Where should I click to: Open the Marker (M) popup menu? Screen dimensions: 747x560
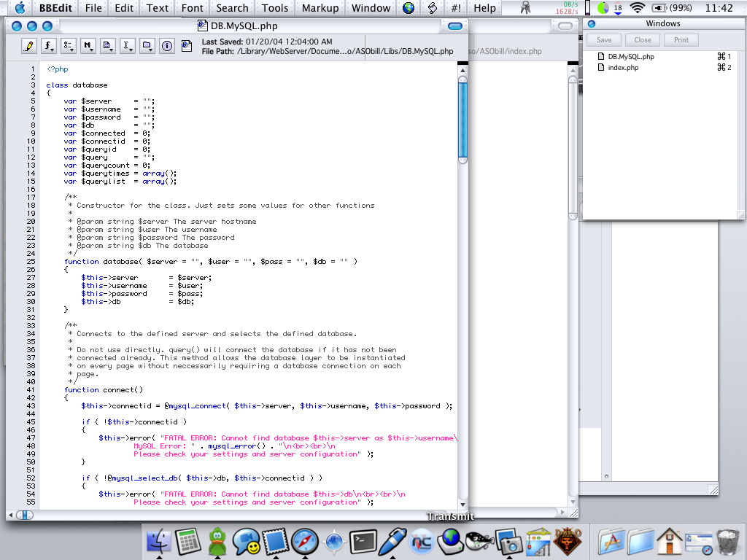89,46
